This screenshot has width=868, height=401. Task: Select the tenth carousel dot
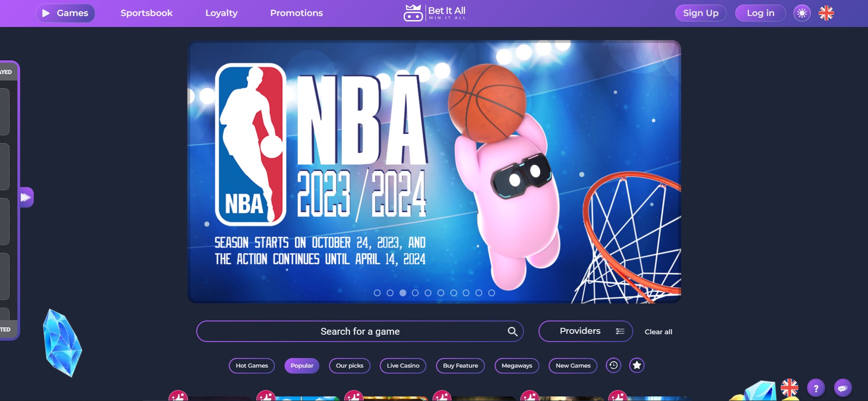click(491, 293)
